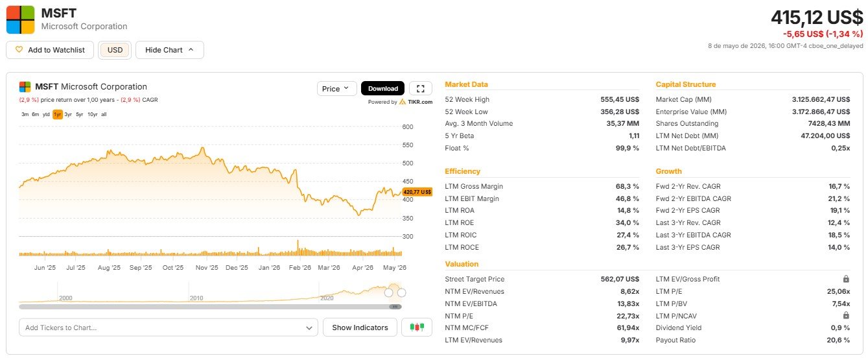This screenshot has width=868, height=358.
Task: Click the LTM EBIT Margin row label
Action: [472, 198]
